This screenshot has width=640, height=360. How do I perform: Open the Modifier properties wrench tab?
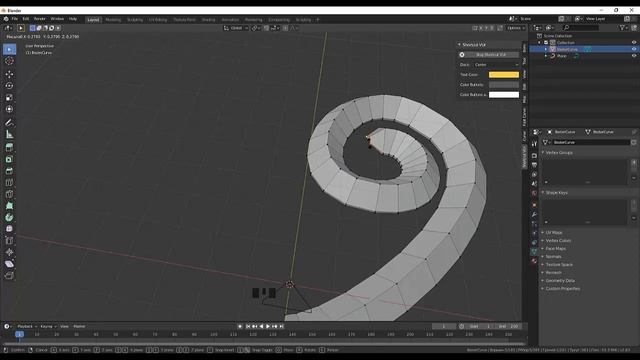534,215
